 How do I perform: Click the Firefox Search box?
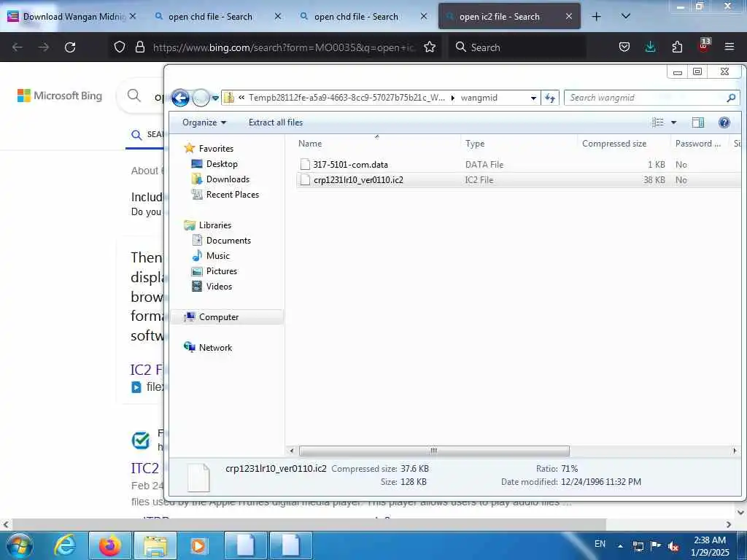coord(517,47)
